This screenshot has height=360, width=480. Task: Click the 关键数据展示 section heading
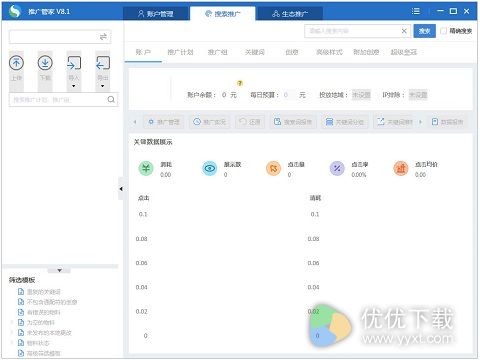pyautogui.click(x=153, y=142)
